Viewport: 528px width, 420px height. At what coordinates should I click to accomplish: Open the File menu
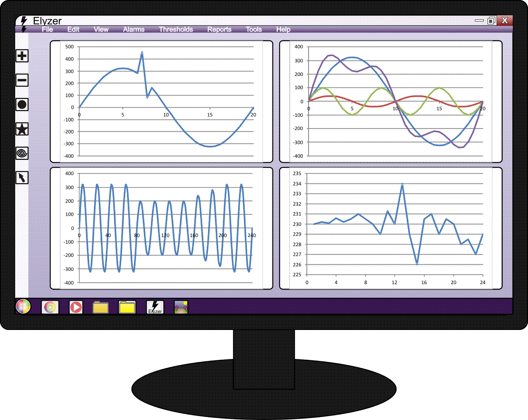[x=48, y=30]
